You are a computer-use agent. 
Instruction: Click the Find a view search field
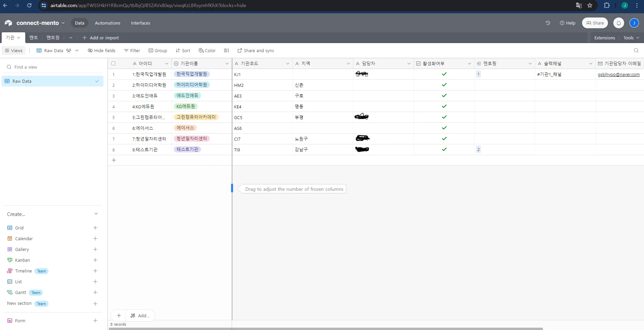[54, 67]
